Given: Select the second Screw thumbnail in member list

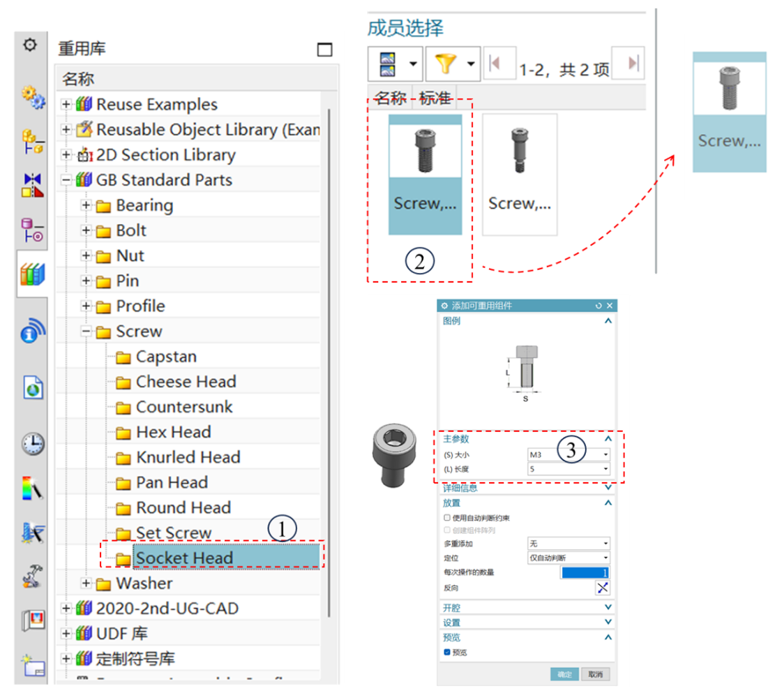Looking at the screenshot, I should (x=520, y=174).
